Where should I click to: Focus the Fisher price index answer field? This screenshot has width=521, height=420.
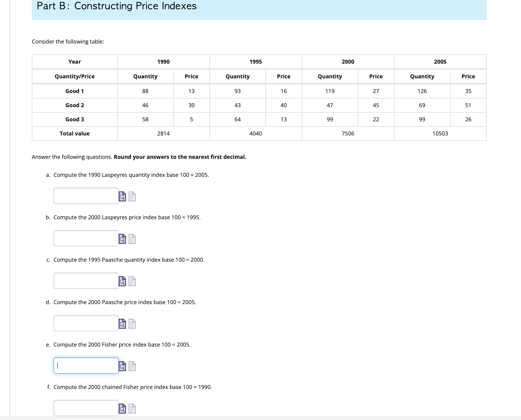click(86, 365)
